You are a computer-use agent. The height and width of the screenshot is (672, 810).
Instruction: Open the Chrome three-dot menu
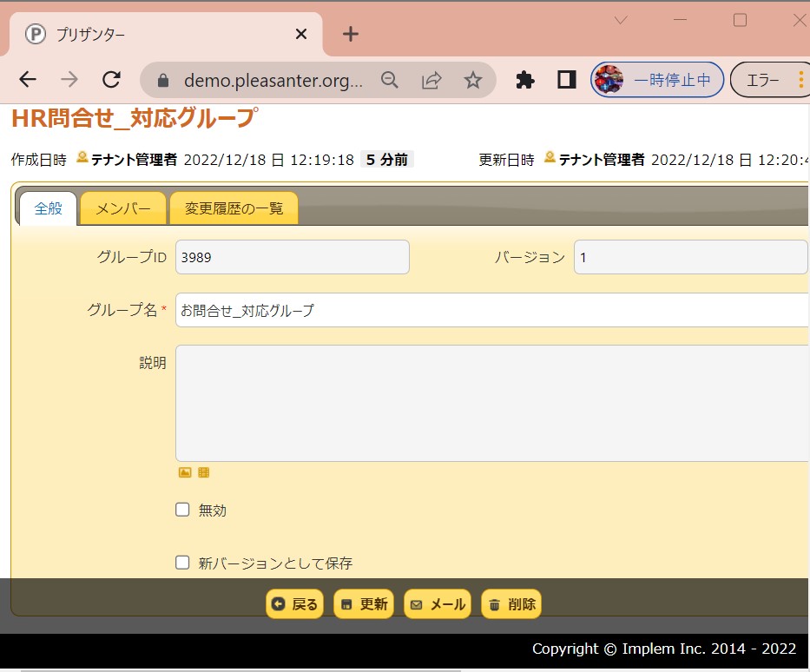(x=800, y=80)
